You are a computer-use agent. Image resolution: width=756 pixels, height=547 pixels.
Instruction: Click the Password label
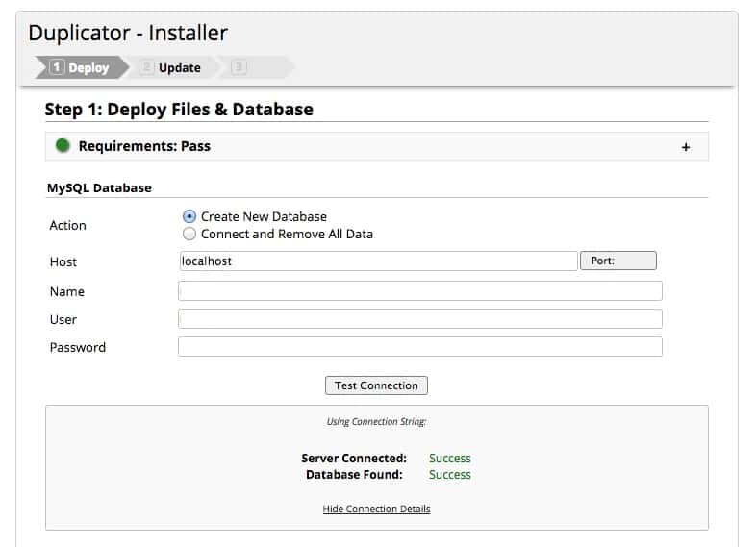78,347
